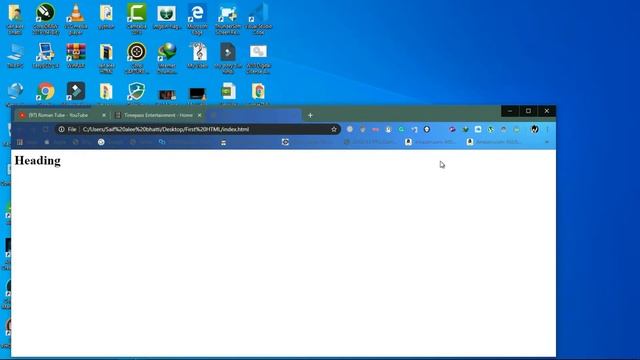Screen dimensions: 640x360
Task: Launch CorelDRAW from the desktop
Action: [x=45, y=18]
